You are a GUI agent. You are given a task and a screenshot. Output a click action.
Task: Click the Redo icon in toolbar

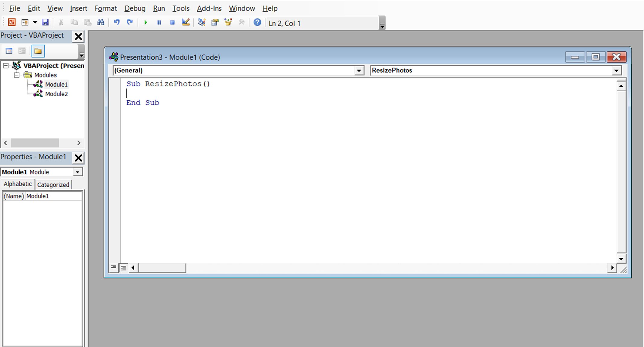point(129,23)
